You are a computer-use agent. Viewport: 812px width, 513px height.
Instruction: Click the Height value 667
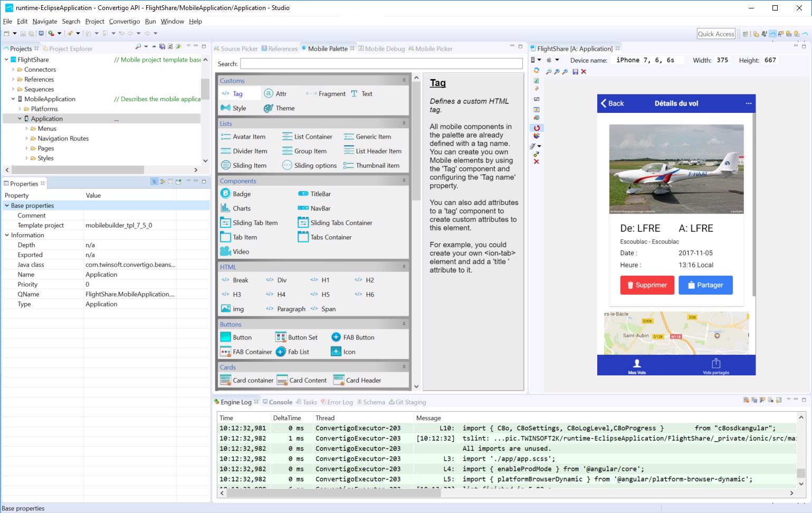point(770,60)
